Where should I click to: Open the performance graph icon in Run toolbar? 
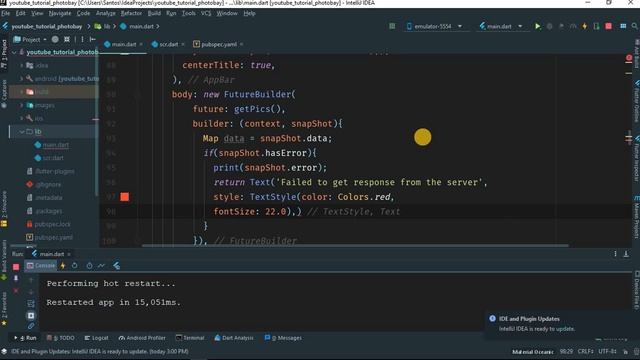click(101, 266)
